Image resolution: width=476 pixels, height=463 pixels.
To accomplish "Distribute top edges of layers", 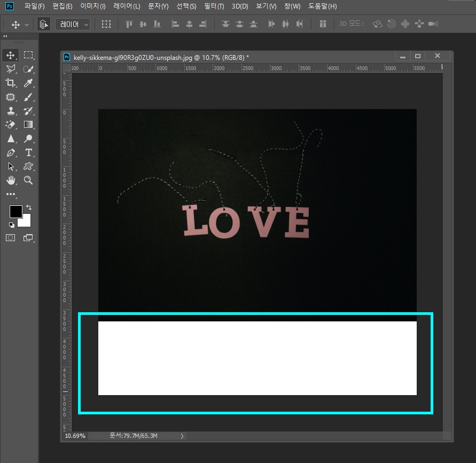I will coord(225,24).
